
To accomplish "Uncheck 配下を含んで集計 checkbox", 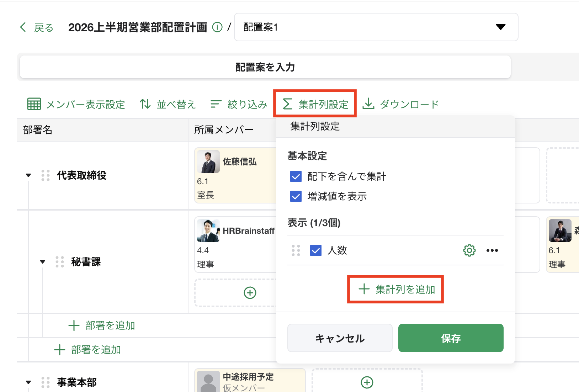I will point(296,176).
